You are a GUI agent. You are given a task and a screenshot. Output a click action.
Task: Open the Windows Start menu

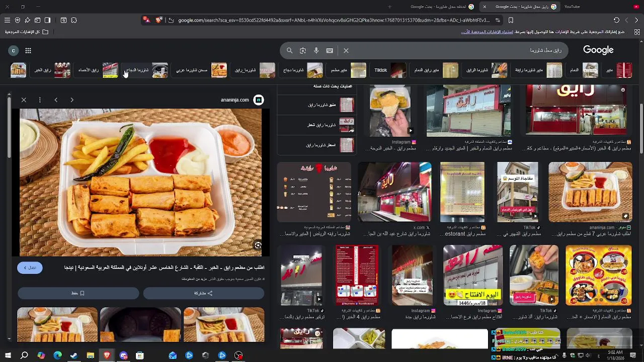click(x=8, y=355)
